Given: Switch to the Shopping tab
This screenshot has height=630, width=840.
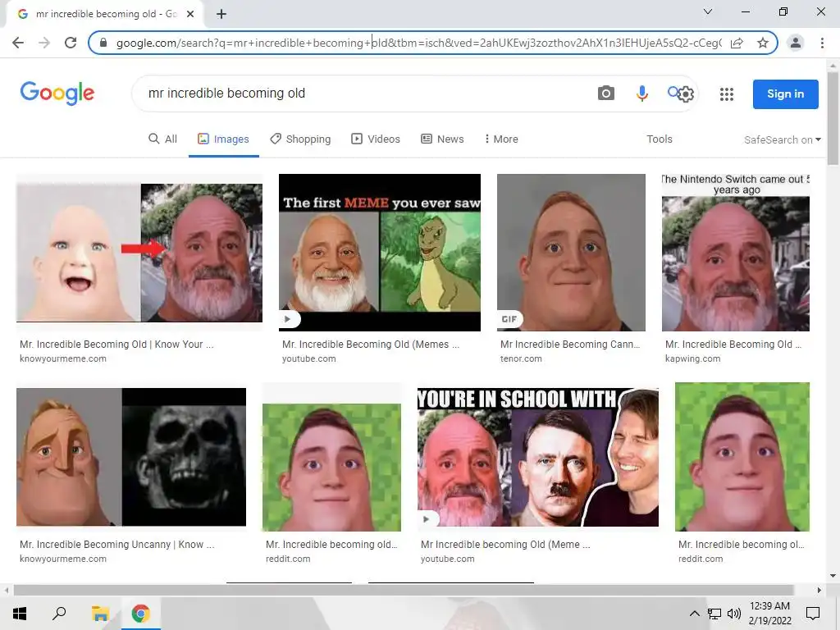Looking at the screenshot, I should (300, 139).
